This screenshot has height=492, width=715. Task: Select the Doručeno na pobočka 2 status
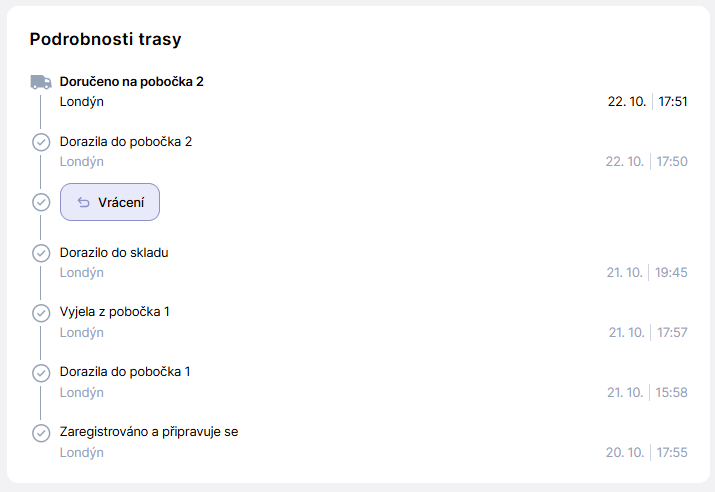(x=131, y=81)
